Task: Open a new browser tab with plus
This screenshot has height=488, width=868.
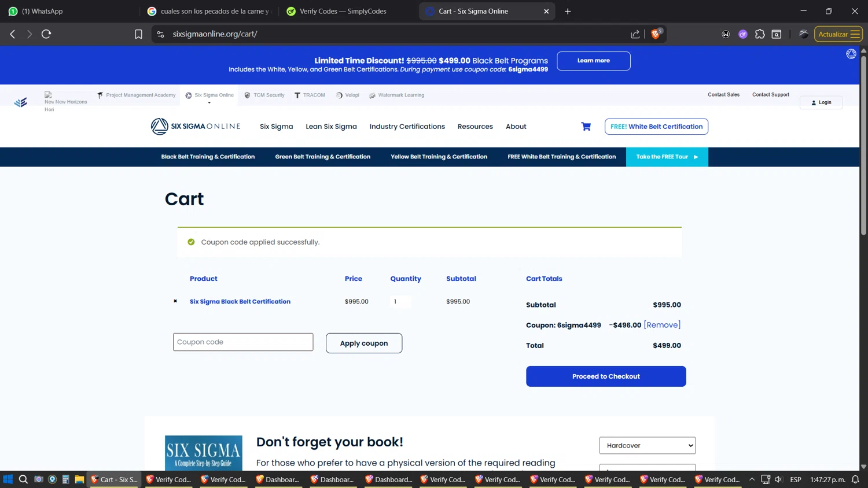Action: pyautogui.click(x=568, y=11)
